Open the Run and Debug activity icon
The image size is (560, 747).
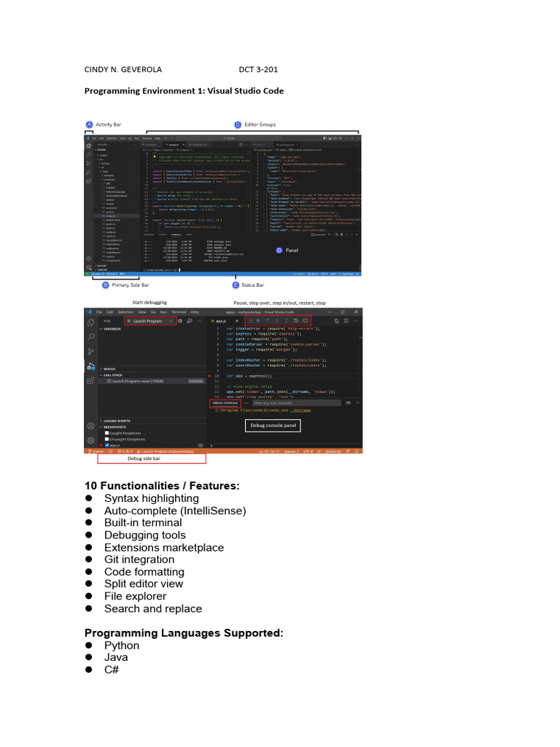[x=90, y=366]
